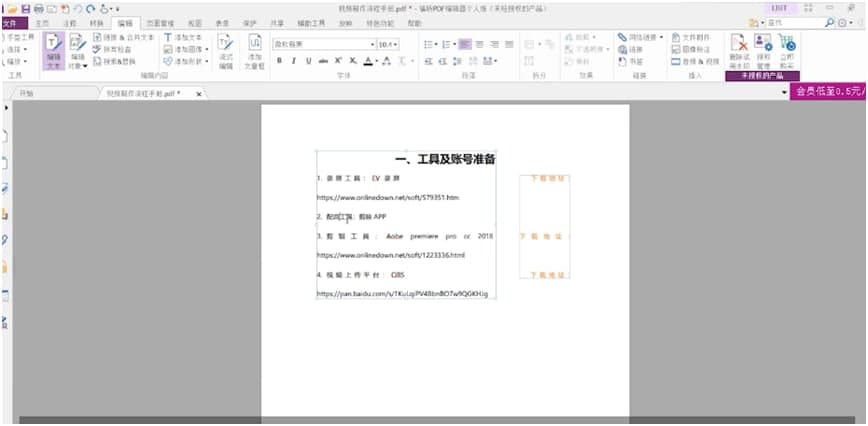Click the 书签 bookmark tool

631,61
